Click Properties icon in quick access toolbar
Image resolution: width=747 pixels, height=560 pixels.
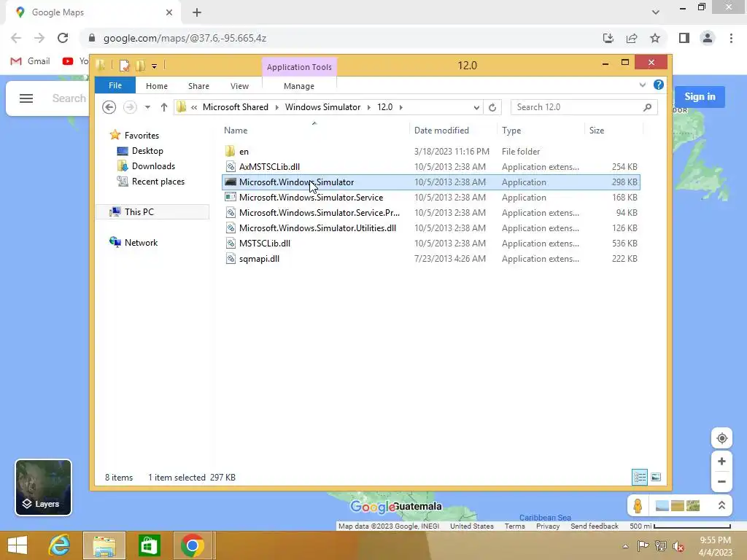(124, 65)
